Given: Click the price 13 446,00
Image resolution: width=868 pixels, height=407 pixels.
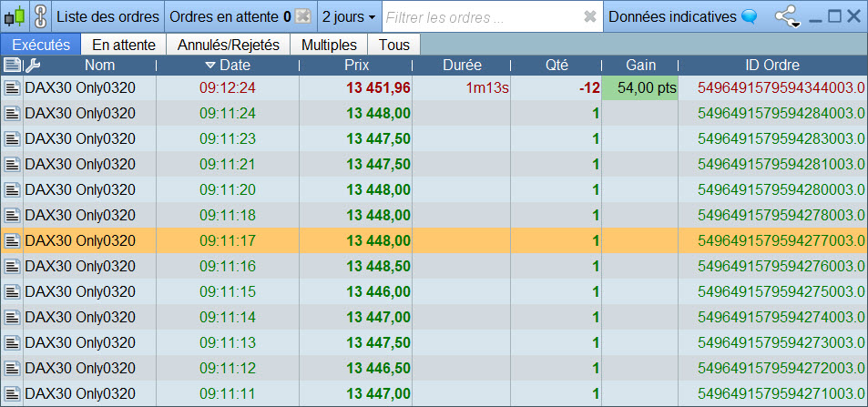Looking at the screenshot, I should [379, 292].
